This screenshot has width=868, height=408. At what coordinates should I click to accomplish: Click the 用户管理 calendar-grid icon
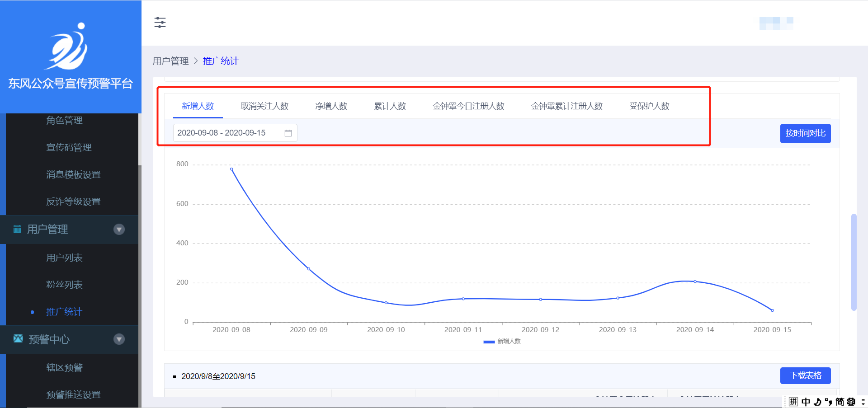point(17,229)
